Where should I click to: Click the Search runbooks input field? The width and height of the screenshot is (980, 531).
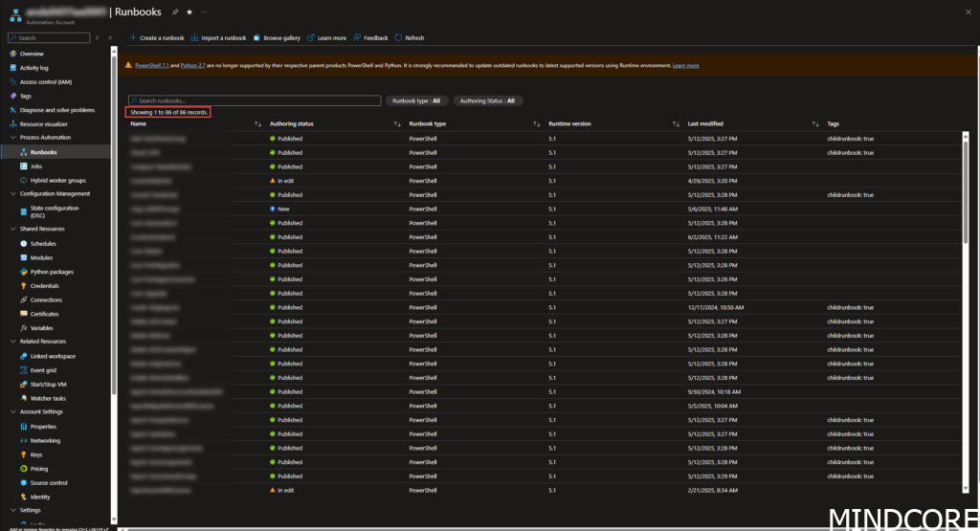tap(255, 100)
